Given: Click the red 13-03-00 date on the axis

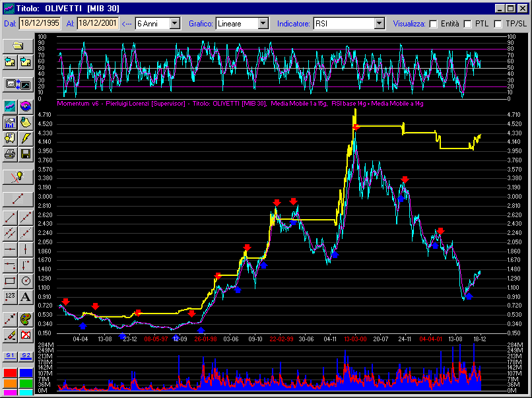Looking at the screenshot, I should pos(355,339).
